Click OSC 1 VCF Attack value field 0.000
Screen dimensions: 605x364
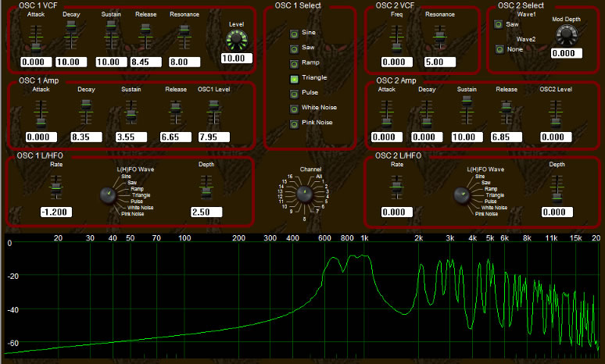pos(36,62)
